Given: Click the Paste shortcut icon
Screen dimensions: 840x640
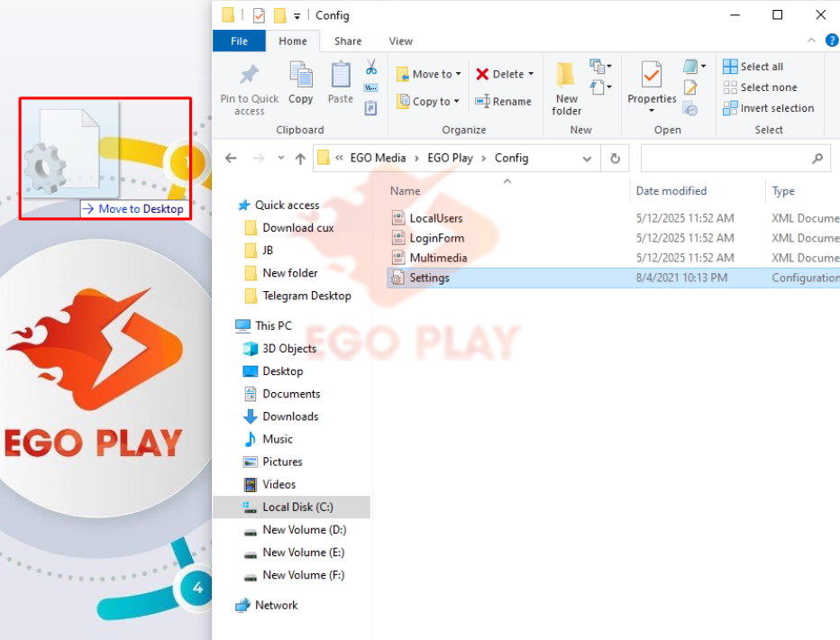Looking at the screenshot, I should click(370, 108).
